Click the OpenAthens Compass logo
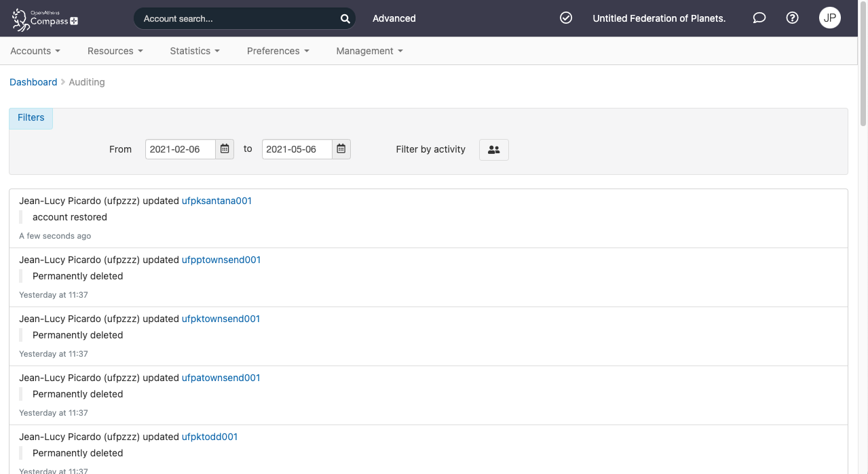The height and width of the screenshot is (474, 868). point(45,19)
